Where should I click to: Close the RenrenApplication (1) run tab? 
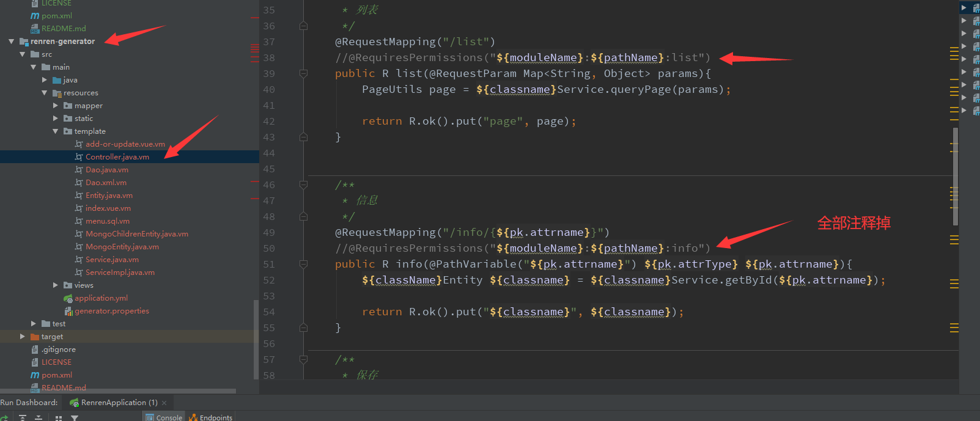pyautogui.click(x=164, y=403)
